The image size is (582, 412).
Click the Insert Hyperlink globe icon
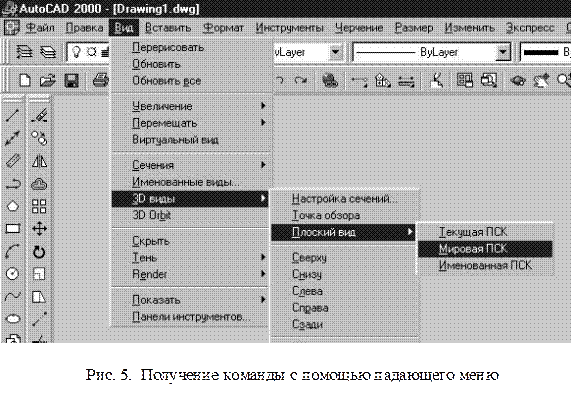[330, 80]
